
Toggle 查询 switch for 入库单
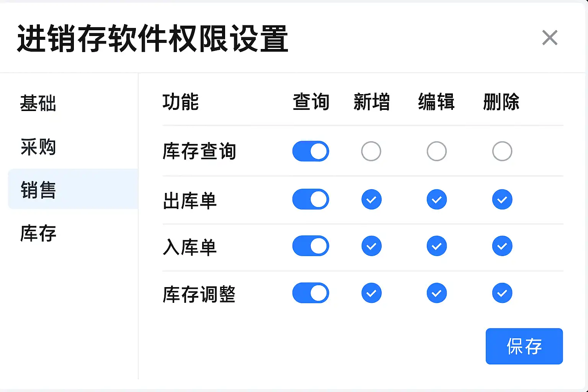click(310, 246)
